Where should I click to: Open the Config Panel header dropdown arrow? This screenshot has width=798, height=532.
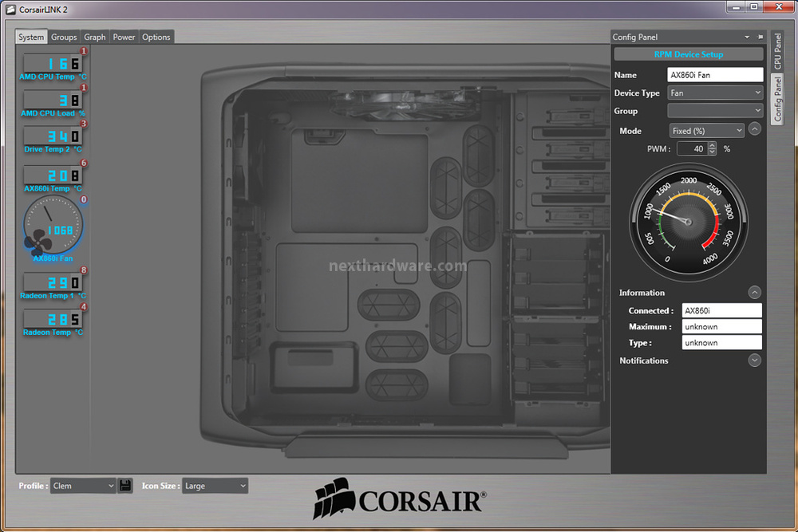[747, 37]
